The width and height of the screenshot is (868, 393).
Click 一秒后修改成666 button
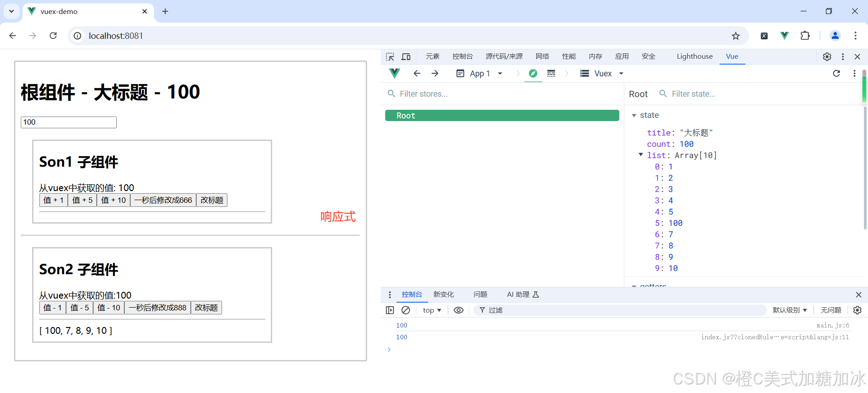163,200
